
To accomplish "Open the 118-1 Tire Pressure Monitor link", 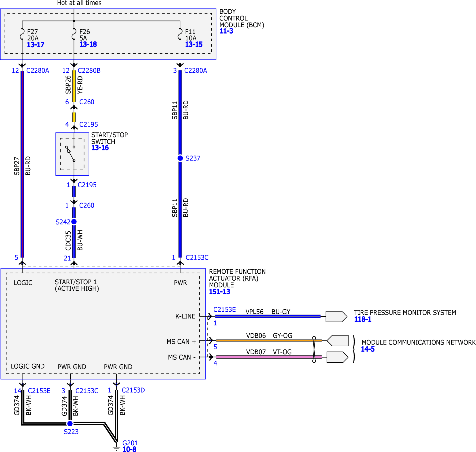I will 362,319.
